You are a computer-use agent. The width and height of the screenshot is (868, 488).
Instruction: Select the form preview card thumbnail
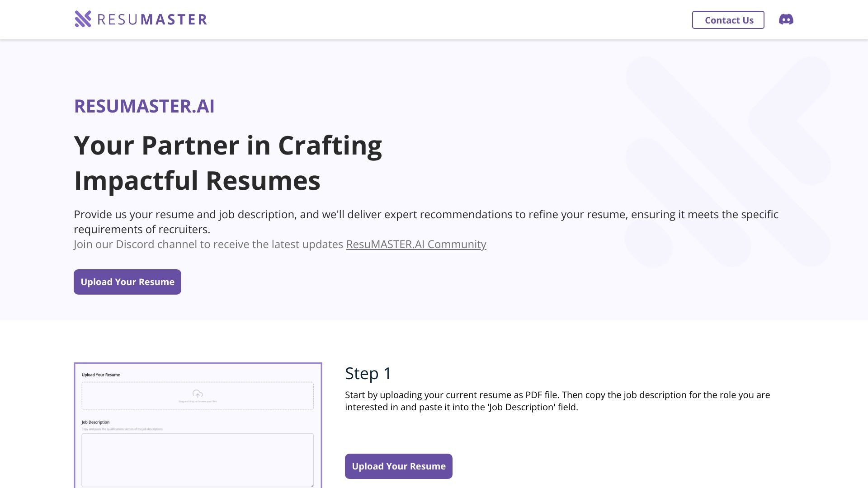198,425
